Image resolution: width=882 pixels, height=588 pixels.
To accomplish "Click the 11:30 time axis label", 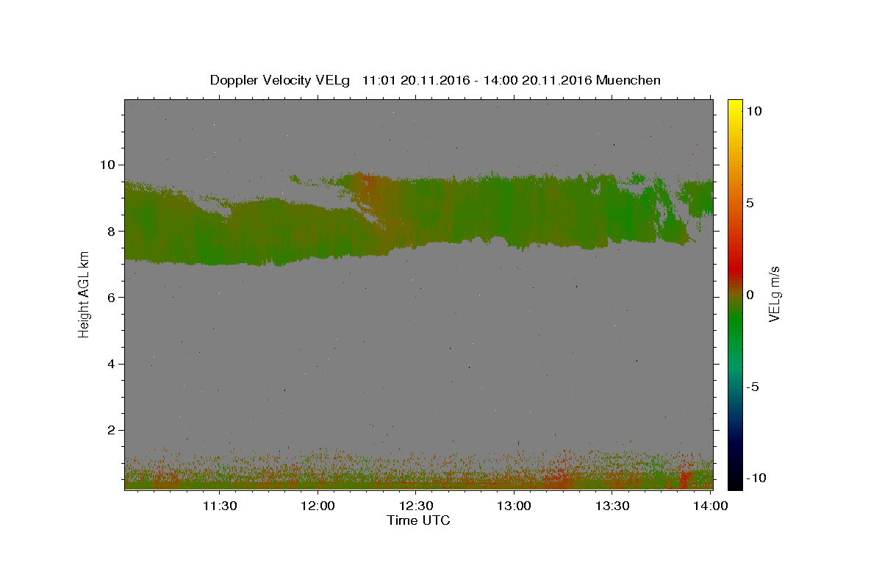I will (220, 506).
